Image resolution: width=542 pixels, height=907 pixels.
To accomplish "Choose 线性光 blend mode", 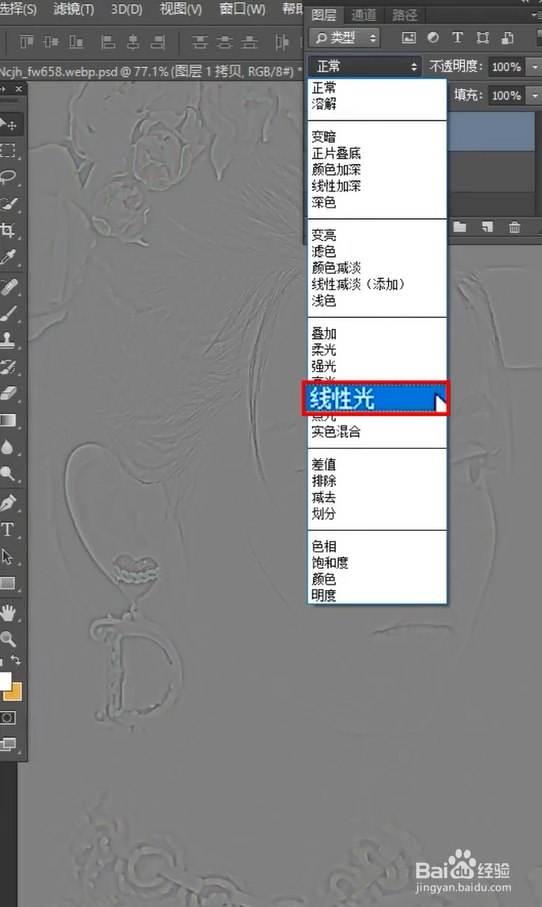I will tap(375, 399).
